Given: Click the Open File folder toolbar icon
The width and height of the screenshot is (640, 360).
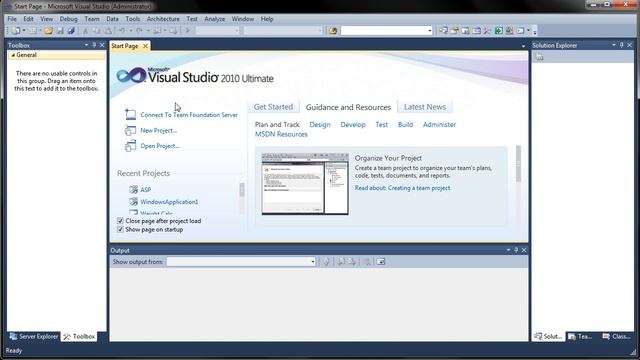Looking at the screenshot, I should click(49, 31).
